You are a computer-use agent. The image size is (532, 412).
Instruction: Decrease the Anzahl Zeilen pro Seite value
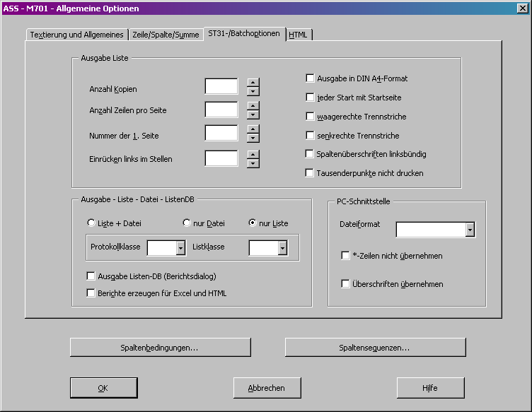click(x=253, y=114)
